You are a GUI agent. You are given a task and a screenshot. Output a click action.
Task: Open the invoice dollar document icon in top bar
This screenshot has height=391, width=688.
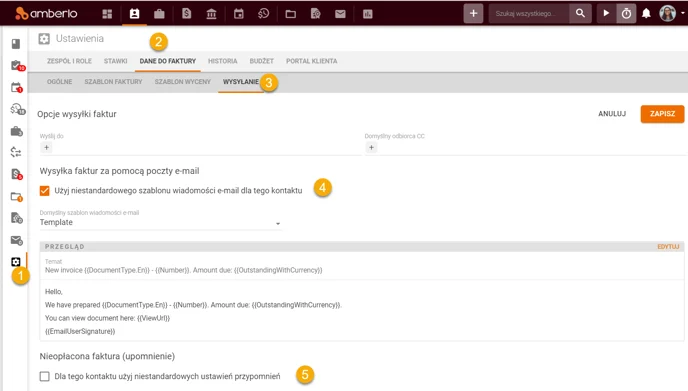[x=186, y=14]
